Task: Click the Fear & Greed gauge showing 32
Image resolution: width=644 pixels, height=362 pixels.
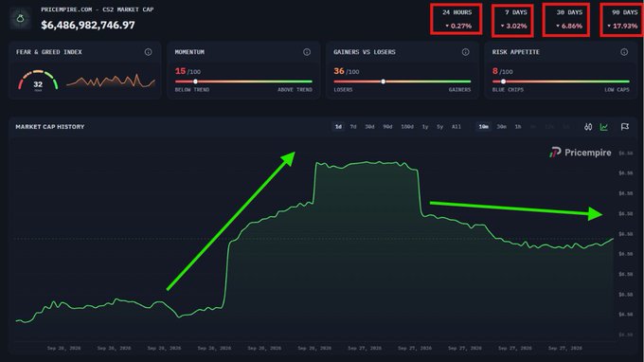Action: pos(38,81)
